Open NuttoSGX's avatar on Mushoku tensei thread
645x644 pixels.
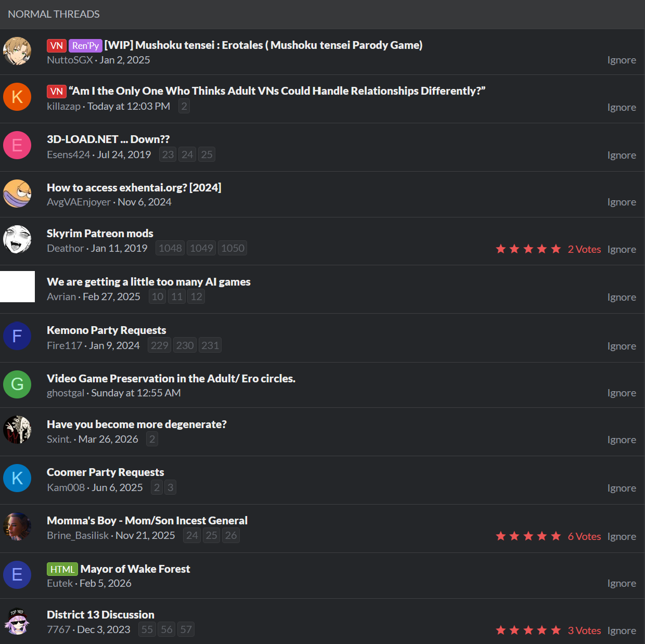[x=17, y=51]
